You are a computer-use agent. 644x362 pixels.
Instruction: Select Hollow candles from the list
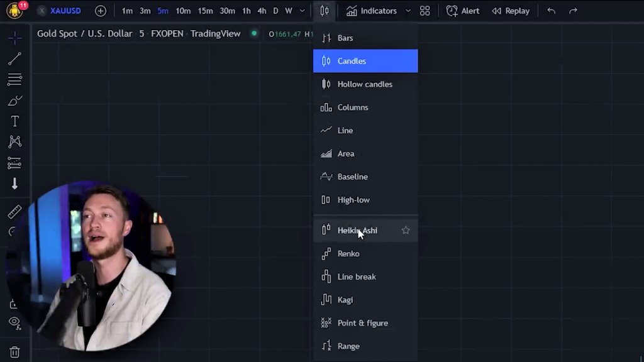pyautogui.click(x=365, y=84)
